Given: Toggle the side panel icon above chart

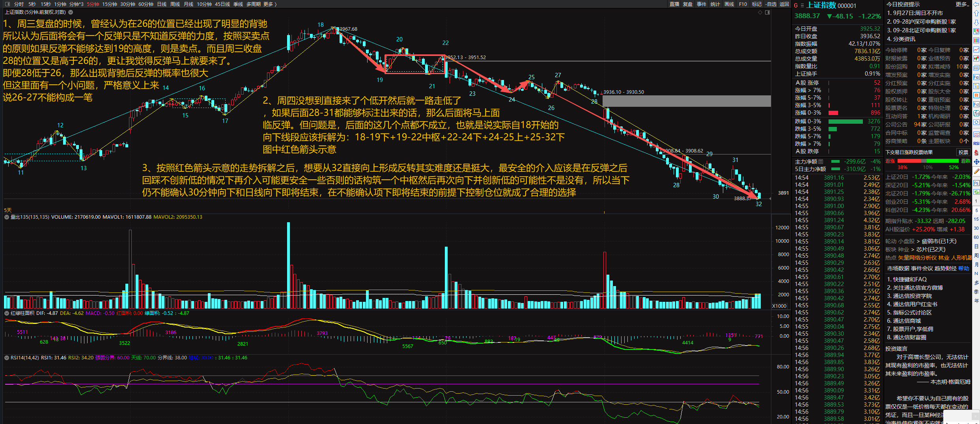Looking at the screenshot, I should [x=767, y=12].
